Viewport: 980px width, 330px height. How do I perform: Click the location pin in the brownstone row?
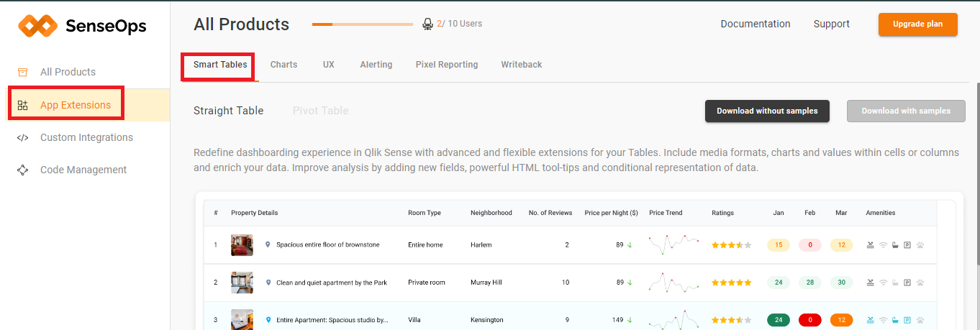268,244
